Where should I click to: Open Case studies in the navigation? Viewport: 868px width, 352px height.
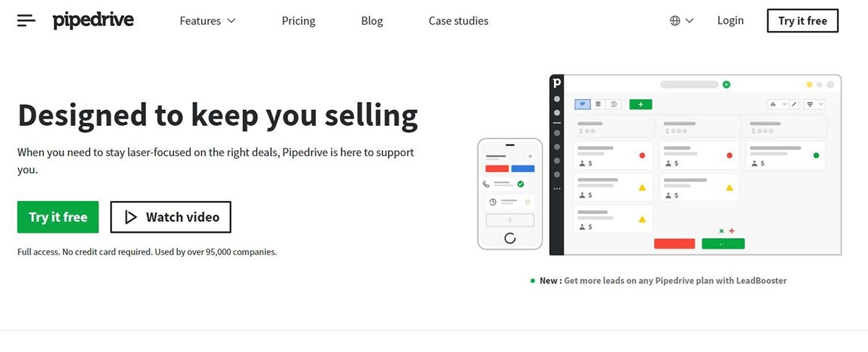(458, 21)
